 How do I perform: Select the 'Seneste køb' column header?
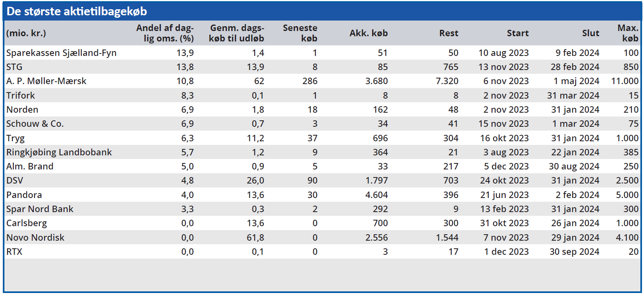[300, 33]
